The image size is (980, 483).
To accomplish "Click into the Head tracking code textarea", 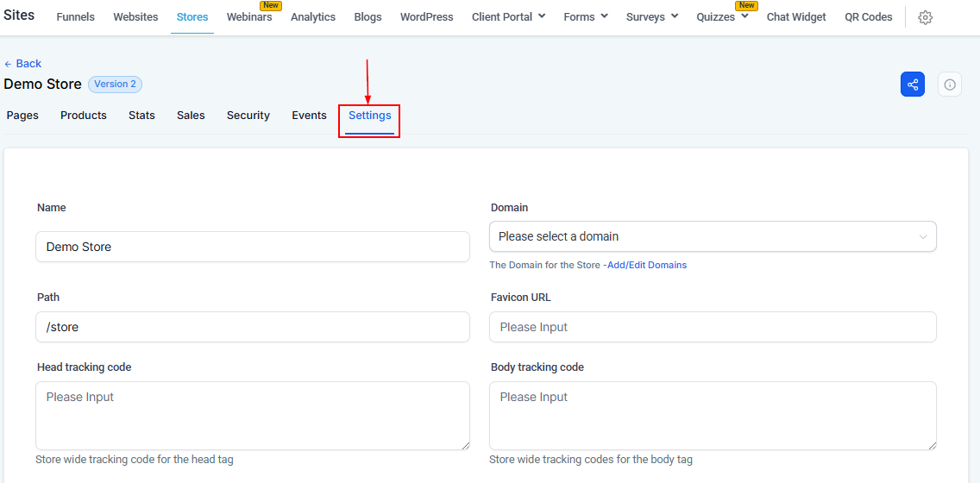I will coord(253,415).
